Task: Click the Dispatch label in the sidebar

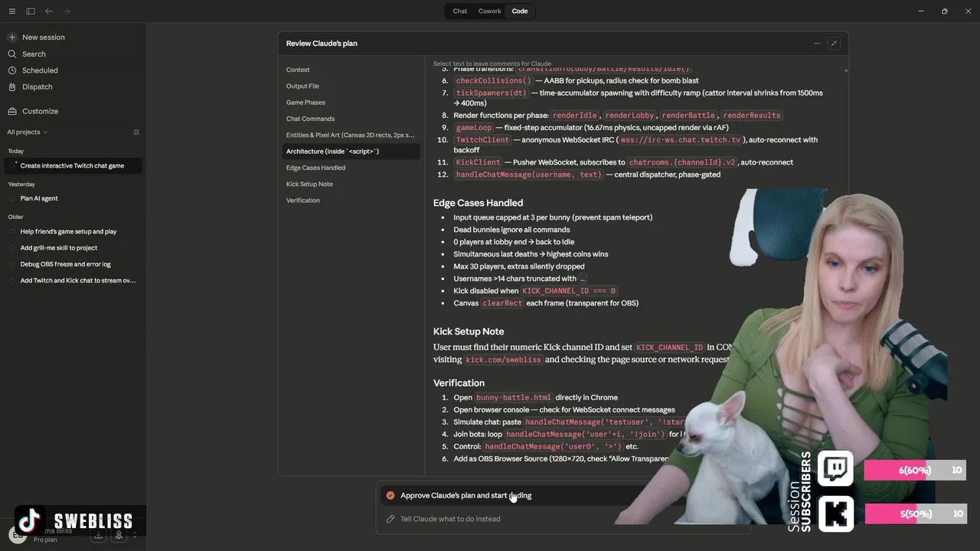Action: tap(38, 86)
